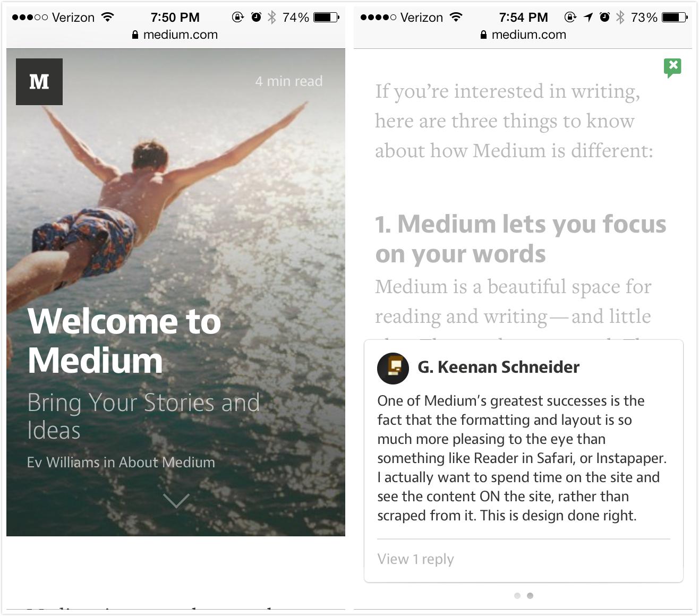
Task: Tap the Welcome to Medium title
Action: coord(124,341)
